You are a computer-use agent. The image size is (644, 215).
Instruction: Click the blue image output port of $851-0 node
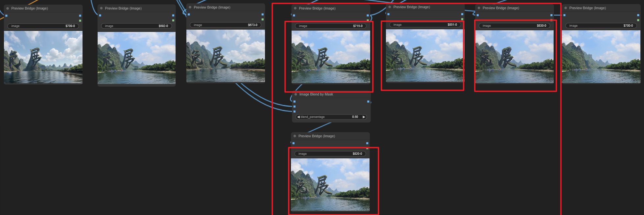coord(462,14)
